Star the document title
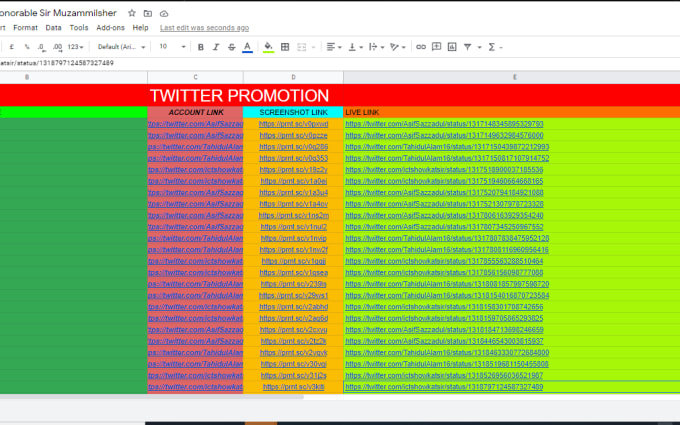Screen dimensions: 680x425 coord(132,13)
